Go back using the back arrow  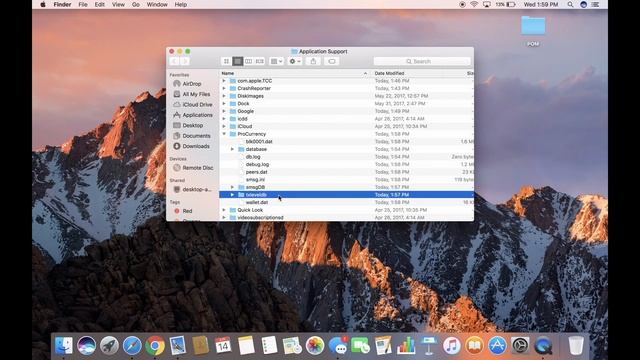click(174, 61)
